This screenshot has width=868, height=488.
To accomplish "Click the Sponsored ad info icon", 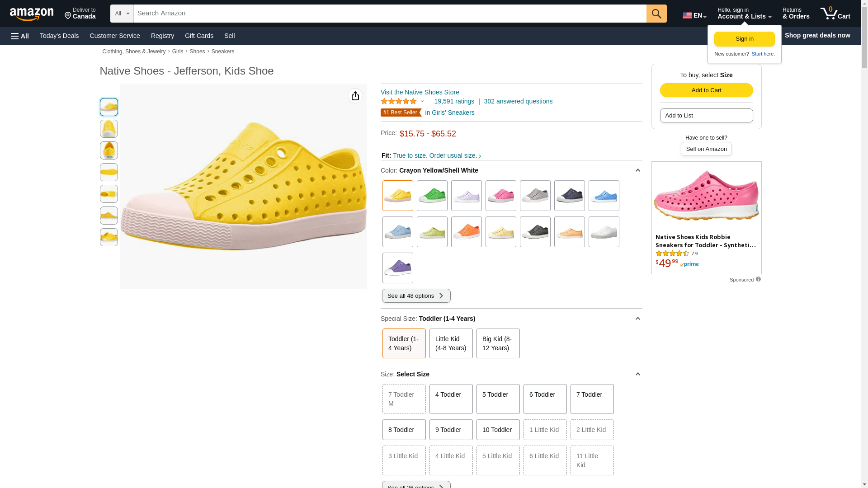I will 758,279.
